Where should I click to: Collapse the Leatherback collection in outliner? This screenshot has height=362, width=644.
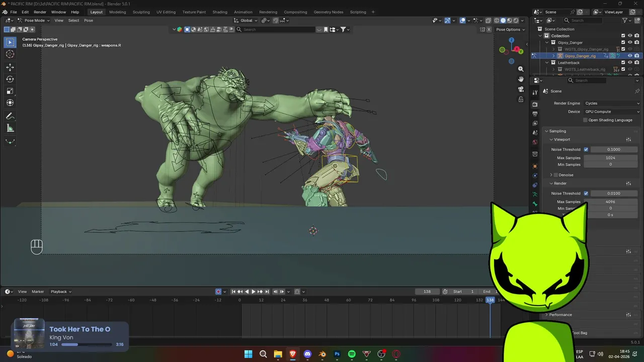click(x=547, y=63)
